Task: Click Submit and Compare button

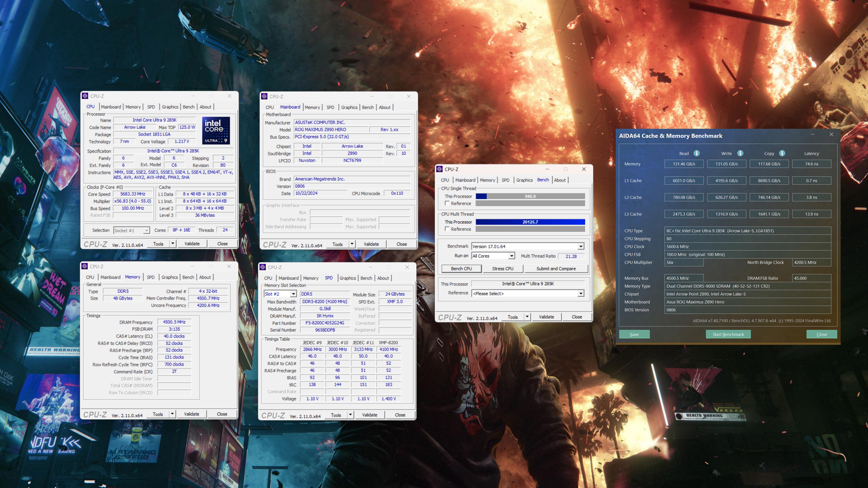Action: (556, 269)
